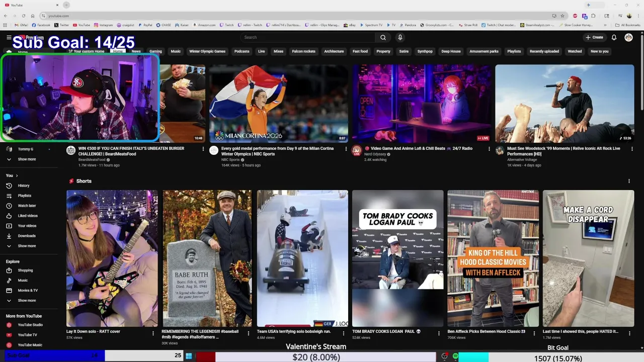The width and height of the screenshot is (644, 362).
Task: Select Fast food chip
Action: (360, 51)
